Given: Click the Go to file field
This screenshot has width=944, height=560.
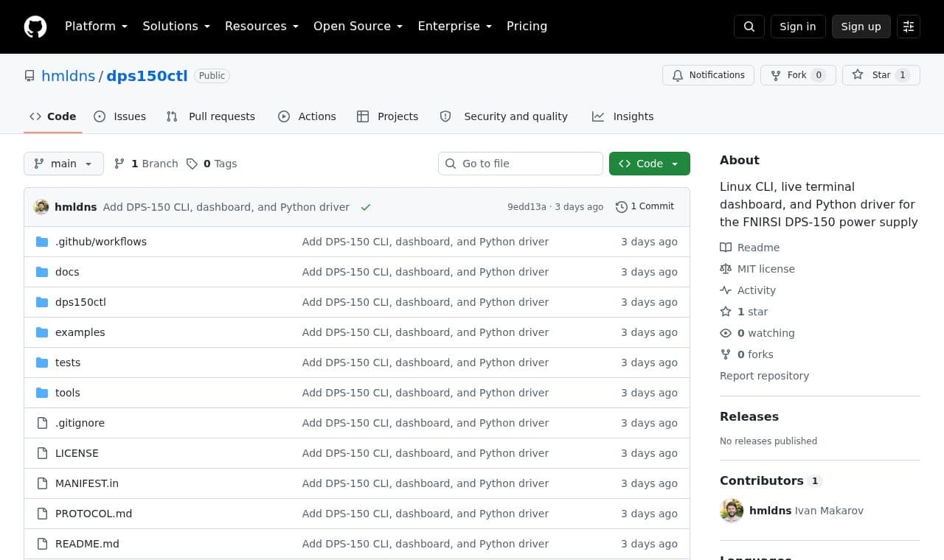Looking at the screenshot, I should (521, 164).
